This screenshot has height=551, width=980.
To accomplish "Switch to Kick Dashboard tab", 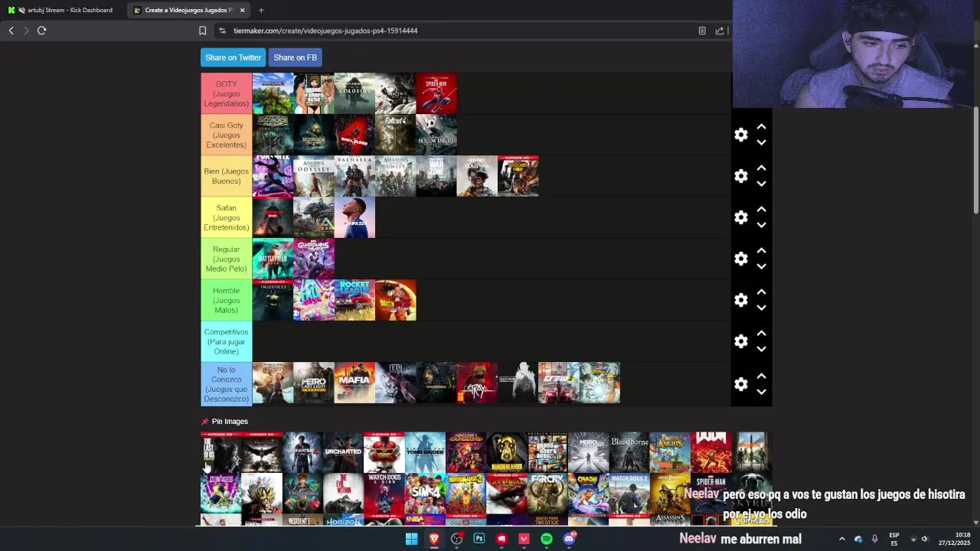I will click(x=64, y=10).
